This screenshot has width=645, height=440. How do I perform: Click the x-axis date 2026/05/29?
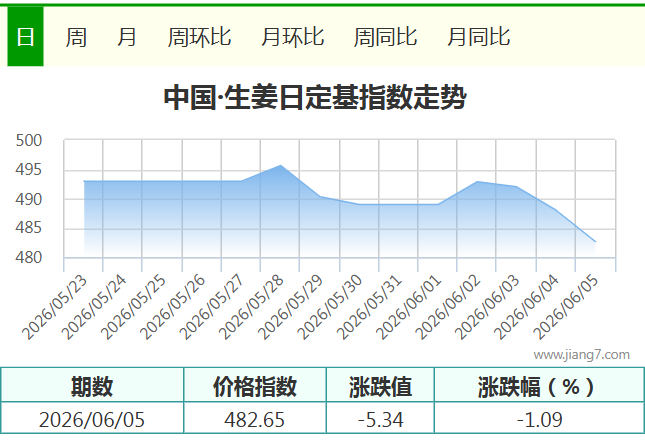point(291,307)
